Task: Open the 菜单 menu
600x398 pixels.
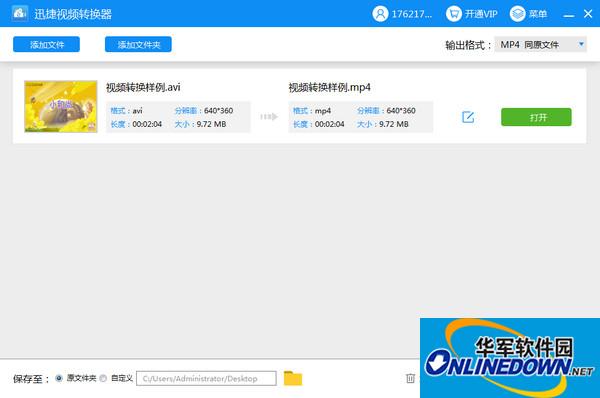Action: (x=528, y=14)
